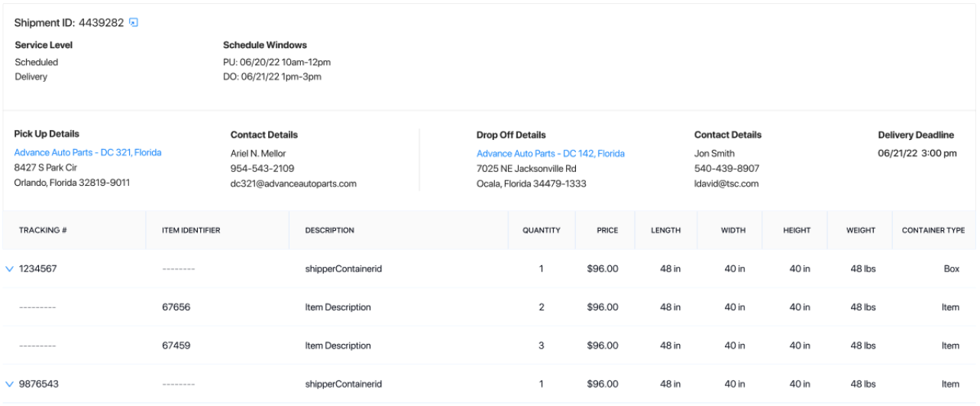
Task: Click the Length column header
Action: click(666, 230)
